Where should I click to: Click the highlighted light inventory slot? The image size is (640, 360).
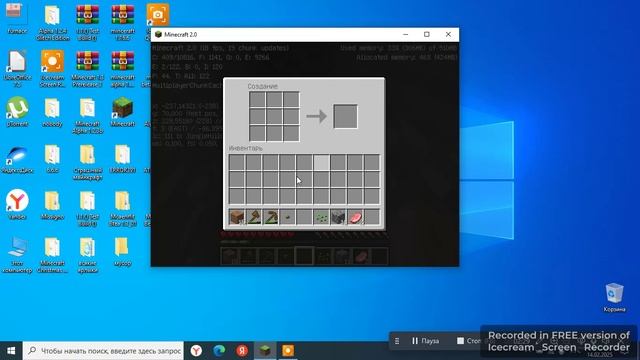[x=321, y=162]
